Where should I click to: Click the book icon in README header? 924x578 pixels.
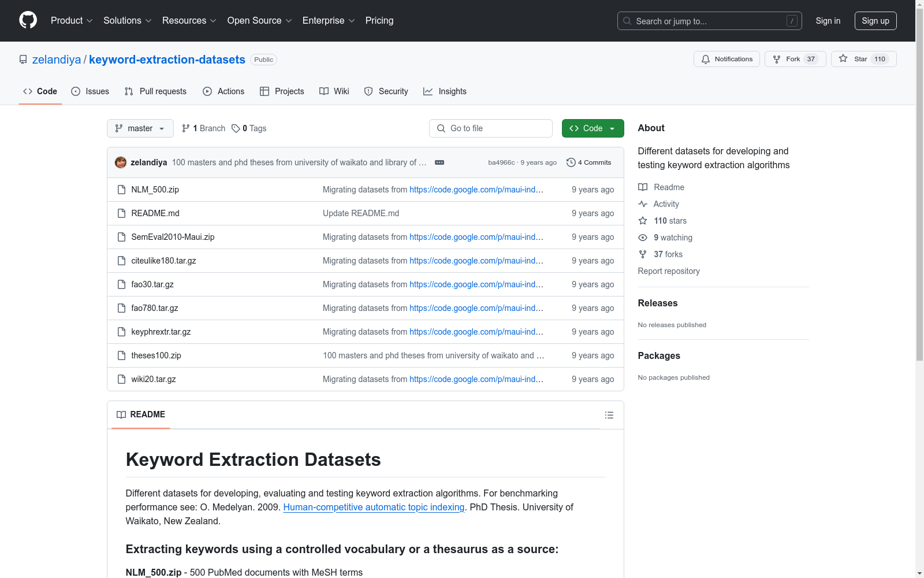tap(121, 414)
